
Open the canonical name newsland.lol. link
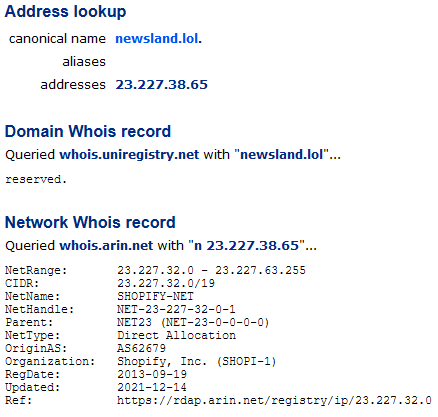tap(159, 39)
